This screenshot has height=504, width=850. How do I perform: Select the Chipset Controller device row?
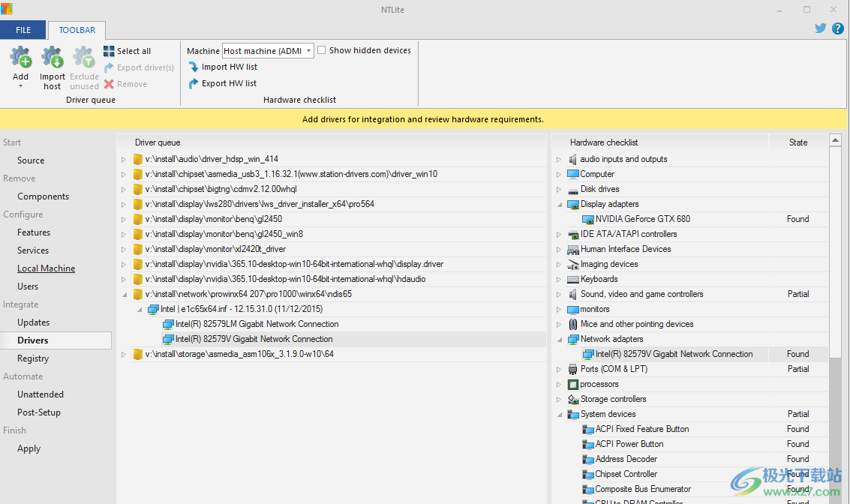click(x=690, y=474)
